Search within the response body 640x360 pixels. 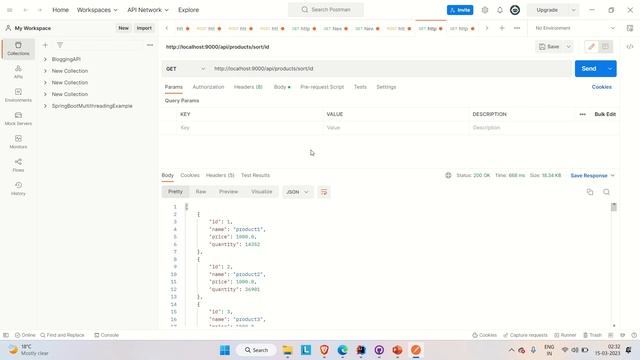pyautogui.click(x=607, y=192)
